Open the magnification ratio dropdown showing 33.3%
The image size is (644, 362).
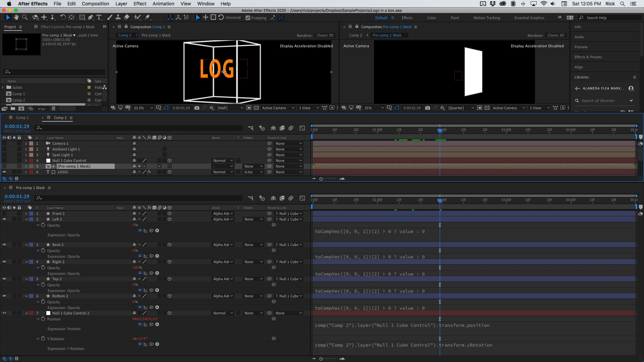tap(143, 108)
